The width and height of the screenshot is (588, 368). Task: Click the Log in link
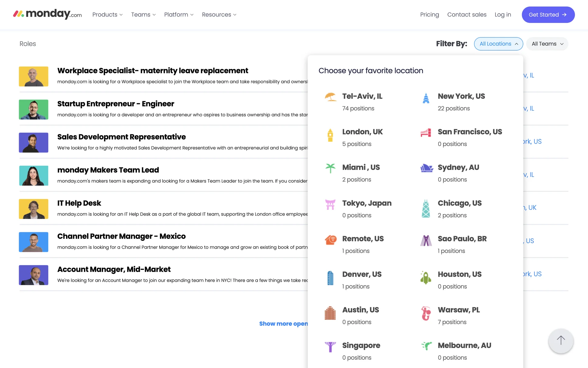tap(503, 15)
